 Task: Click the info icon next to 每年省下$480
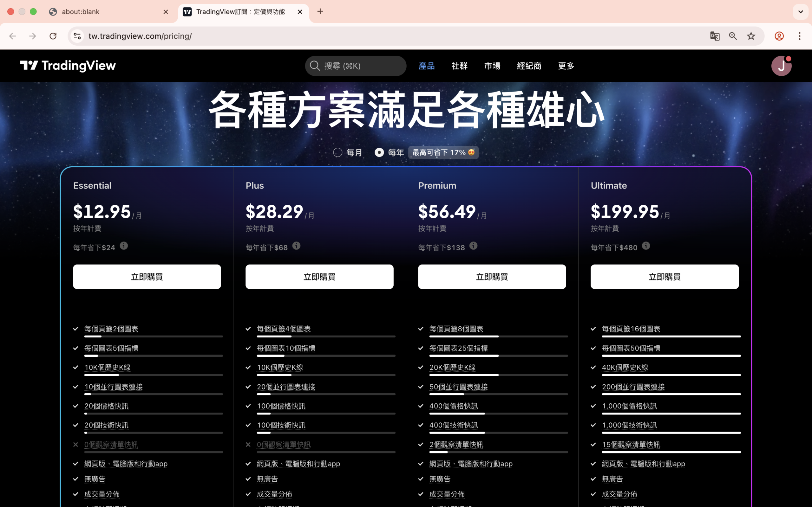click(646, 246)
